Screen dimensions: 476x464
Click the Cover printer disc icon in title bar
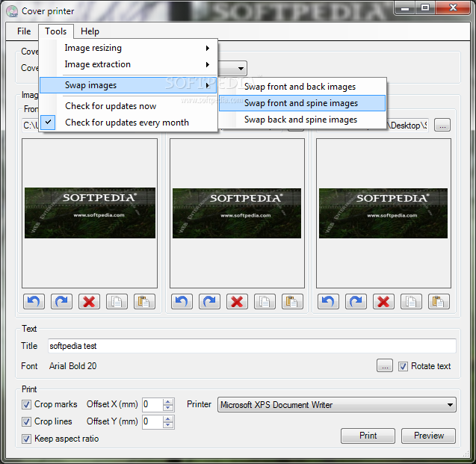[x=12, y=11]
